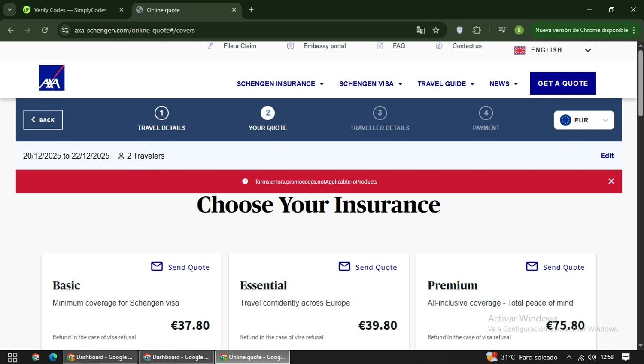Select step 4 Payment

[486, 119]
